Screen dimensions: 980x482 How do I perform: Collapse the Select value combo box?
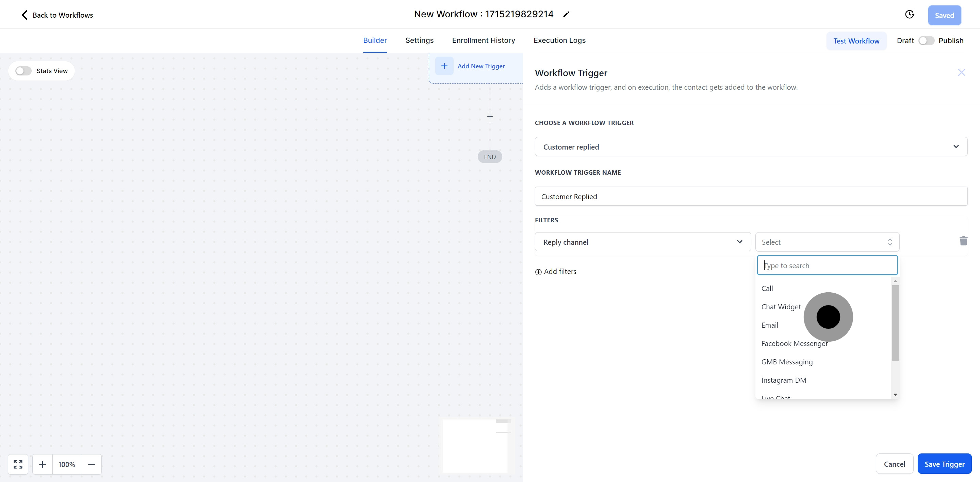click(x=827, y=242)
